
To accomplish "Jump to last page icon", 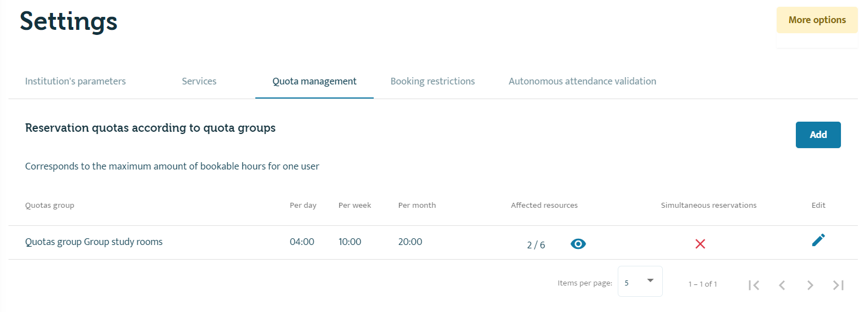I will click(x=838, y=285).
